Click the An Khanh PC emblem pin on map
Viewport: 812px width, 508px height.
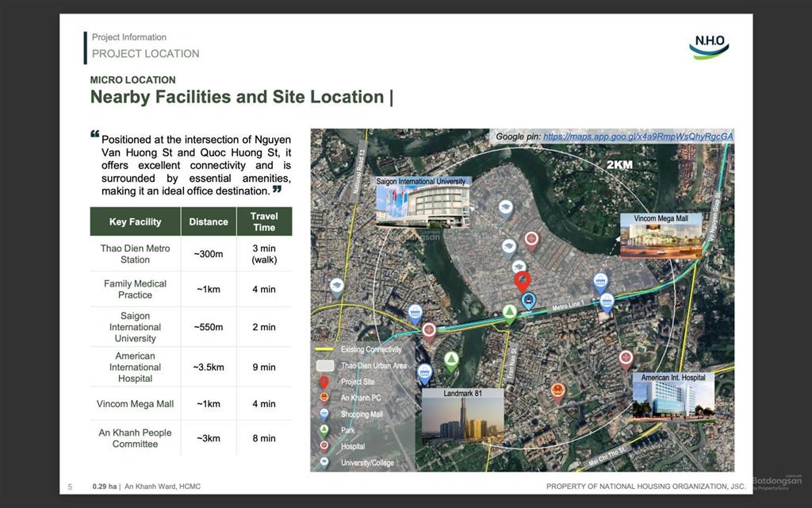(x=557, y=392)
